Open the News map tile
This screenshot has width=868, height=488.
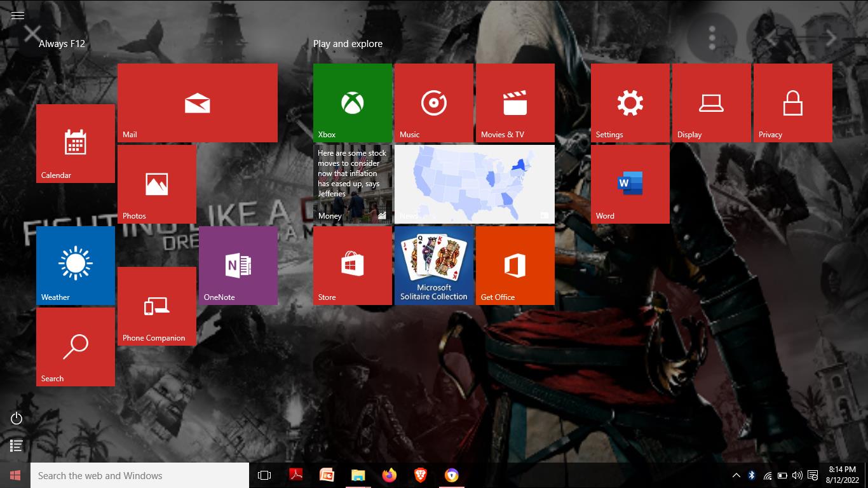tap(475, 184)
